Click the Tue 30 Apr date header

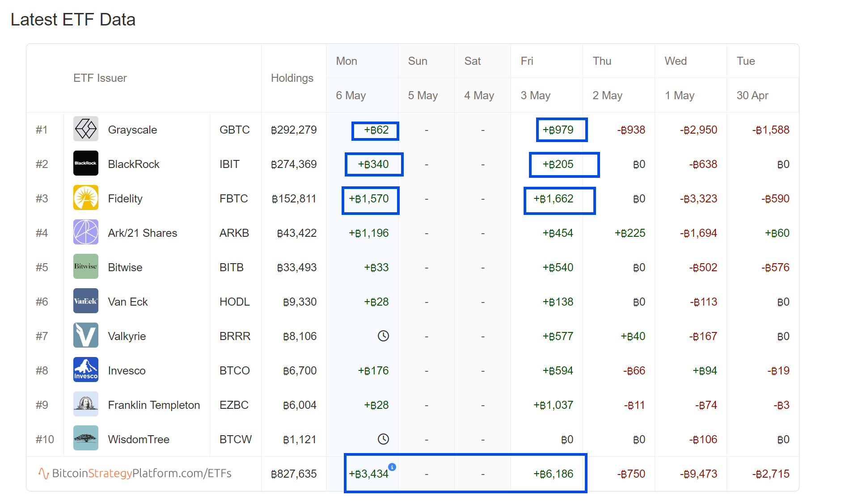[x=753, y=96]
